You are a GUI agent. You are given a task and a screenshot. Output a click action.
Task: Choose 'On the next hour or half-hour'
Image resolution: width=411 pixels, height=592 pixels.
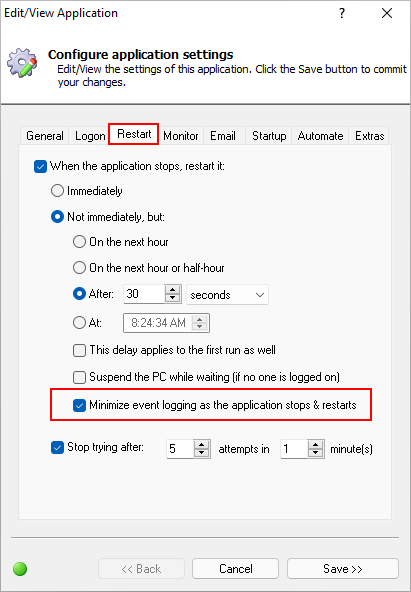pyautogui.click(x=79, y=268)
